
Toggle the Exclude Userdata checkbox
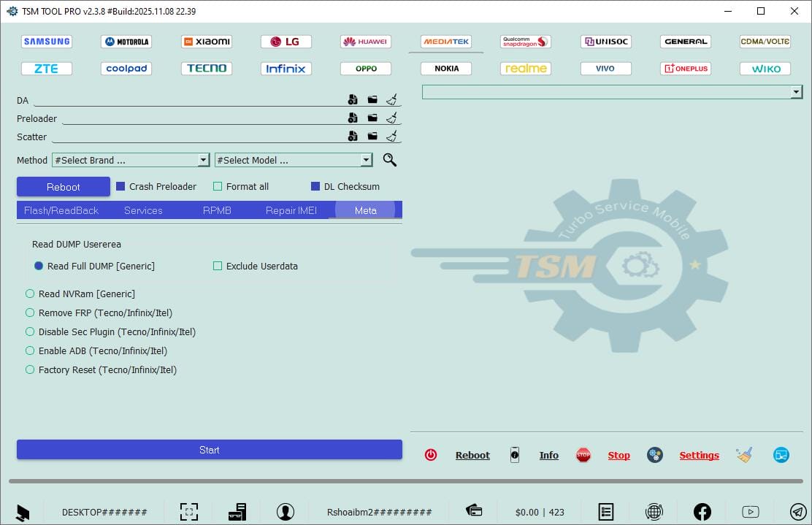218,266
